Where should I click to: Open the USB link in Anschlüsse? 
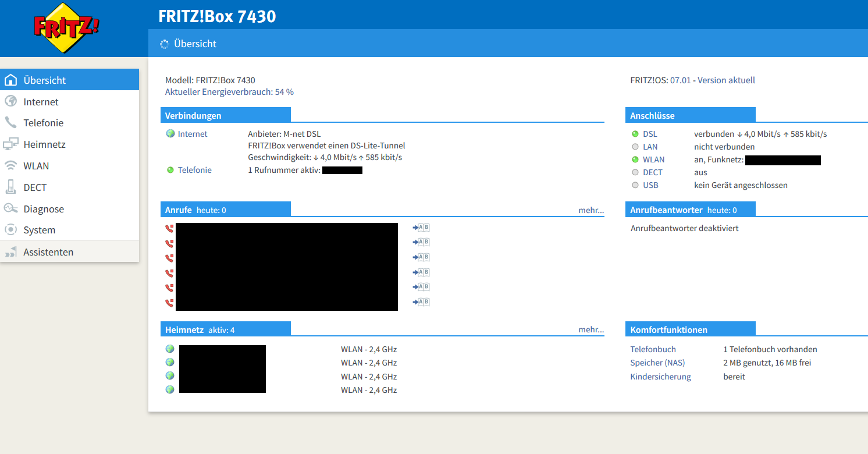[x=650, y=185]
